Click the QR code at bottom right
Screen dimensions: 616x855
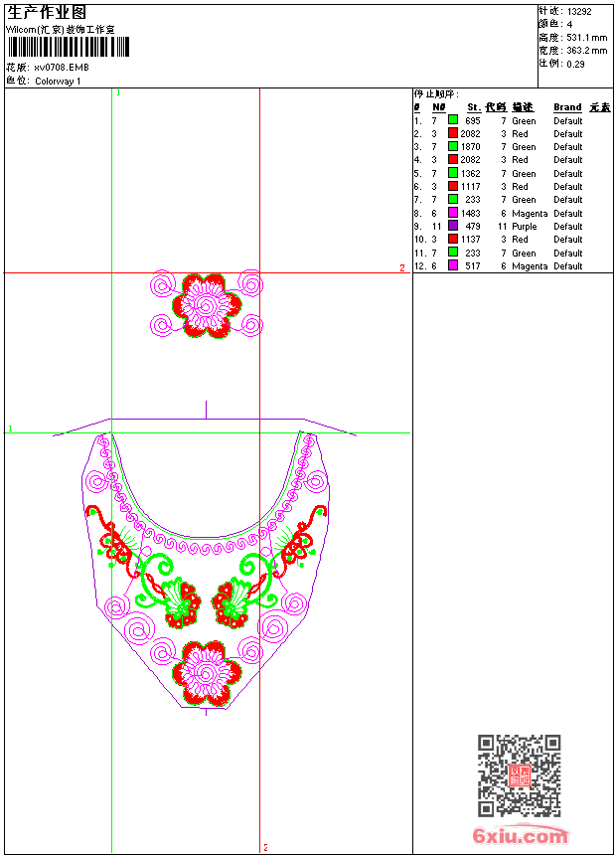(519, 775)
